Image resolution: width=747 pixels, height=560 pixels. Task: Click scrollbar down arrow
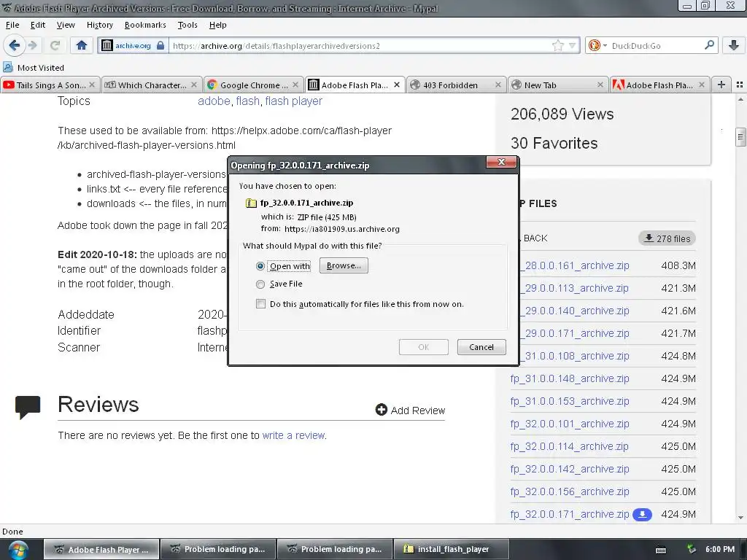740,518
